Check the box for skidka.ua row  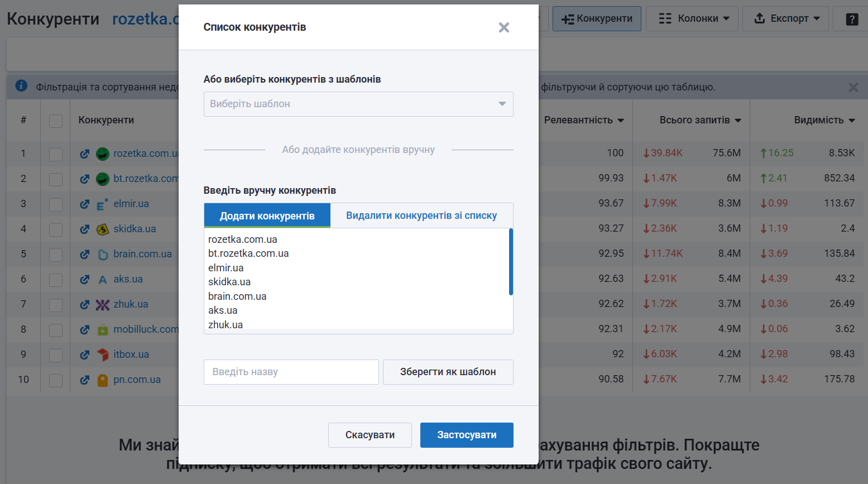(56, 229)
